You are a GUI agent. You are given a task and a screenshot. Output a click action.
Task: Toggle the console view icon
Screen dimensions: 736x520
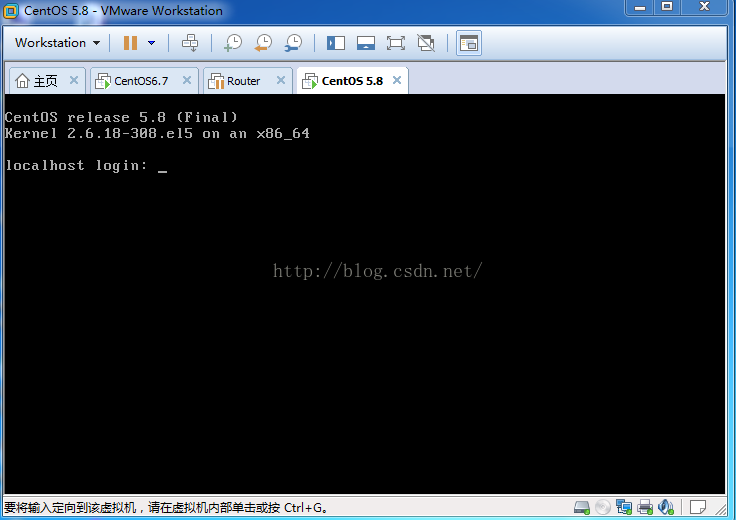(x=469, y=43)
